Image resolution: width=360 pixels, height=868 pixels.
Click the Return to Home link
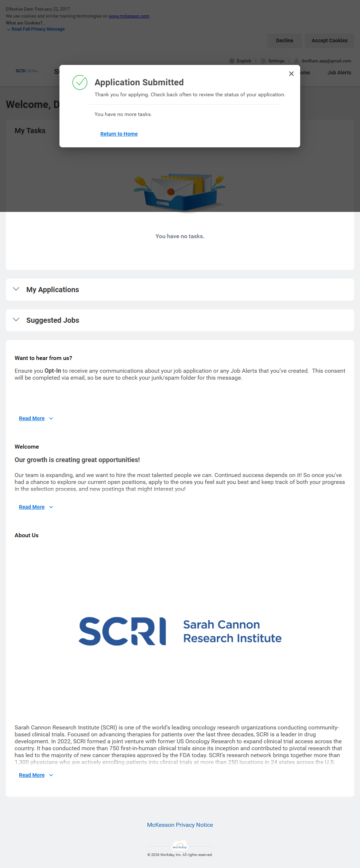[x=119, y=134]
